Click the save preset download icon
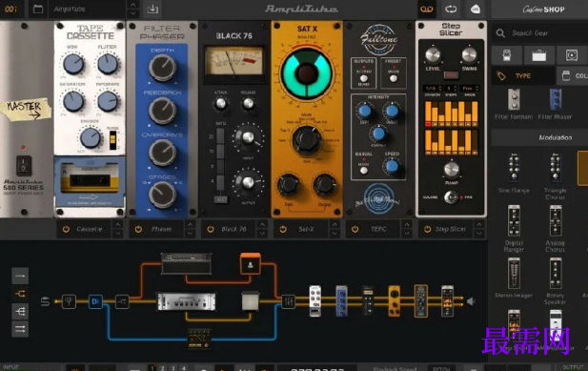The image size is (588, 371). (152, 9)
